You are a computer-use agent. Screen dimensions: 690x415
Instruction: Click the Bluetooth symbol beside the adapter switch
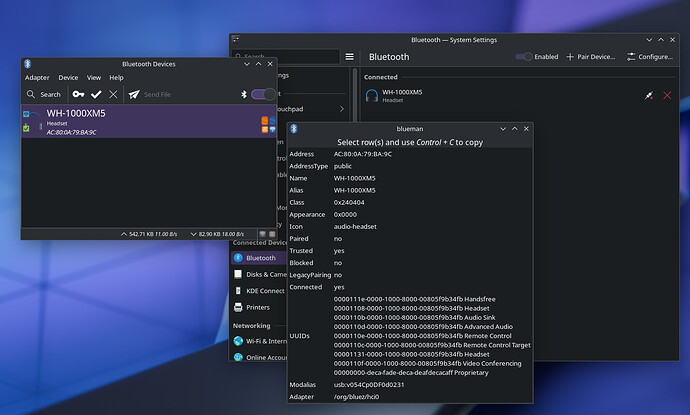coord(244,94)
